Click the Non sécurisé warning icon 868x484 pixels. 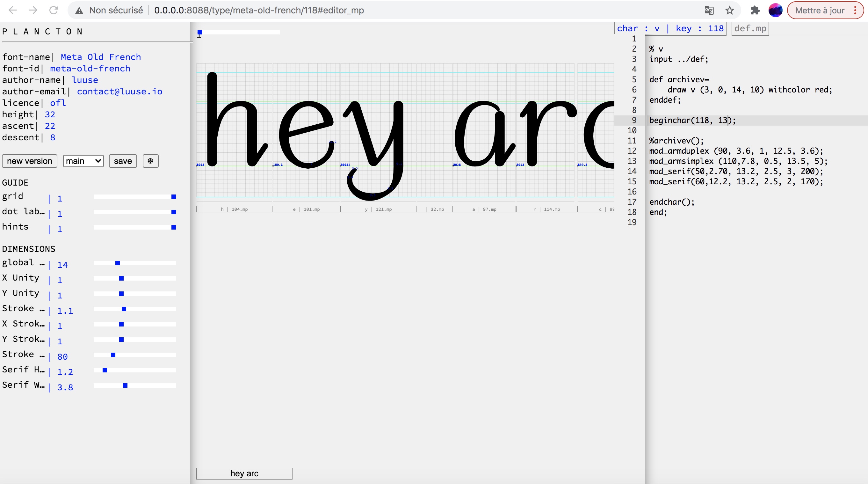[x=79, y=11]
